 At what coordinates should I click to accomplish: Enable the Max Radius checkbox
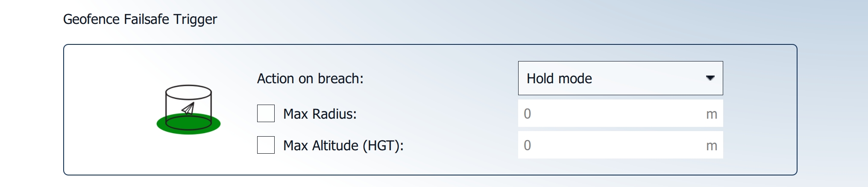(266, 114)
